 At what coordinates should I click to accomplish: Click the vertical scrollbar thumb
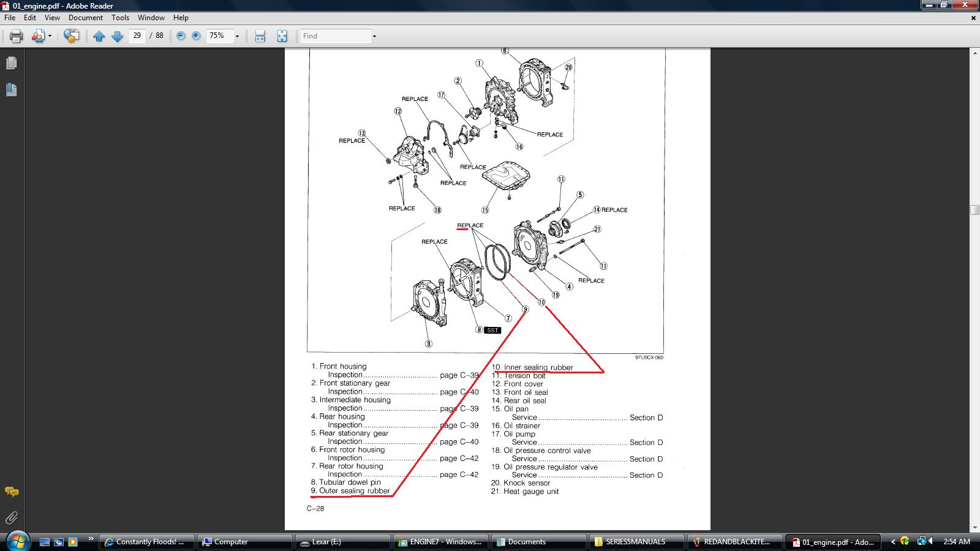click(974, 210)
